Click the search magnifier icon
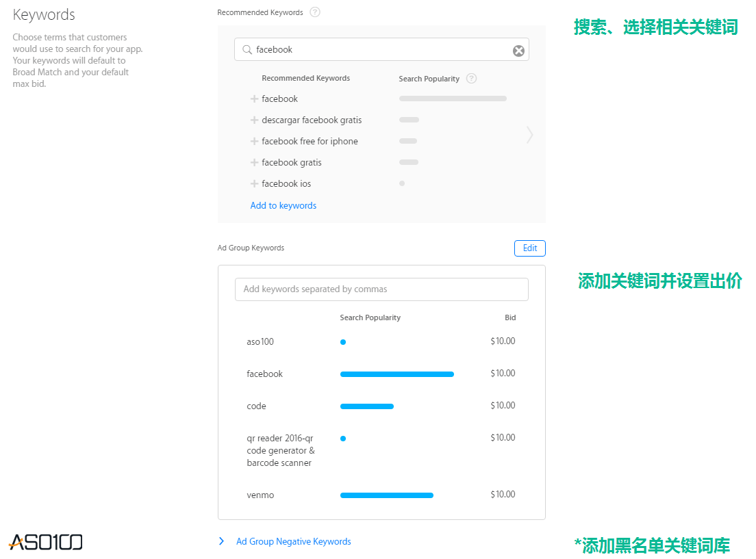Screen dimensions: 756x559 click(247, 50)
